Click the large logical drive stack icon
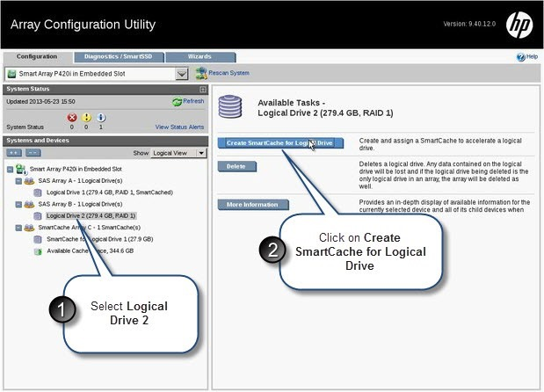This screenshot has width=544, height=392. 230,107
